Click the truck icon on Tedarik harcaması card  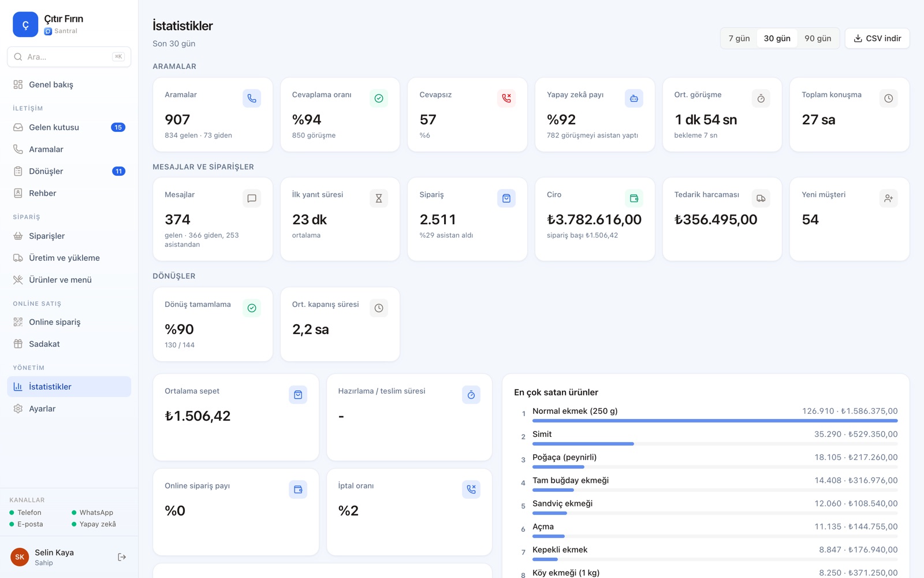click(x=761, y=198)
